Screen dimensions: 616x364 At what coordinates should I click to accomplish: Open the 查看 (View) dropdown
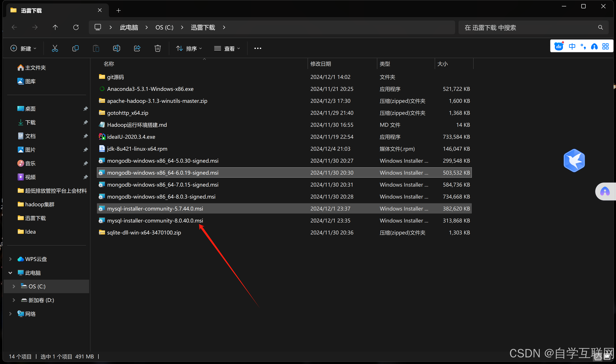pos(227,48)
